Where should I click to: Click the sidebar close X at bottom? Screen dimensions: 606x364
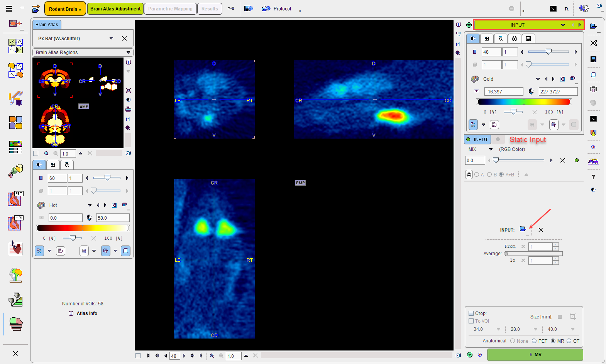click(x=15, y=353)
